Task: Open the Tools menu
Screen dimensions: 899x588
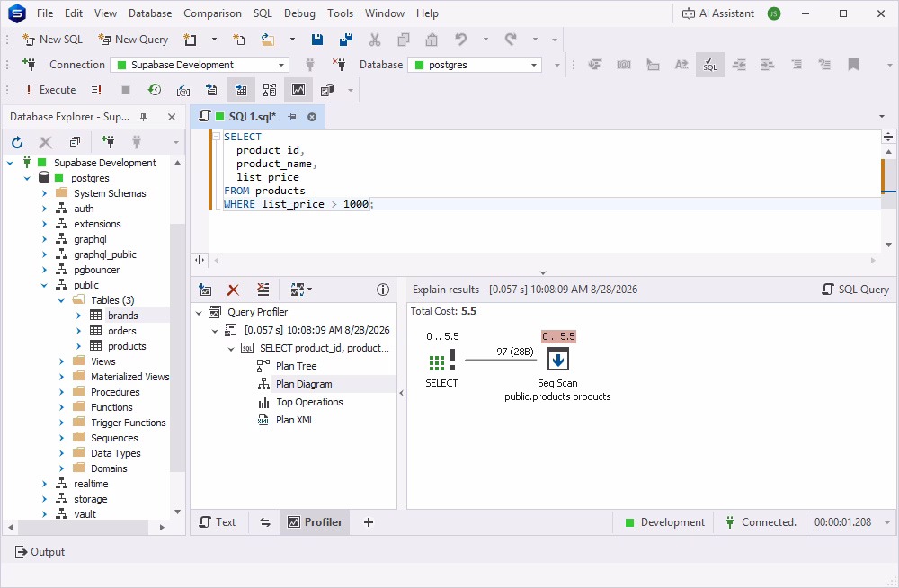Action: [340, 13]
